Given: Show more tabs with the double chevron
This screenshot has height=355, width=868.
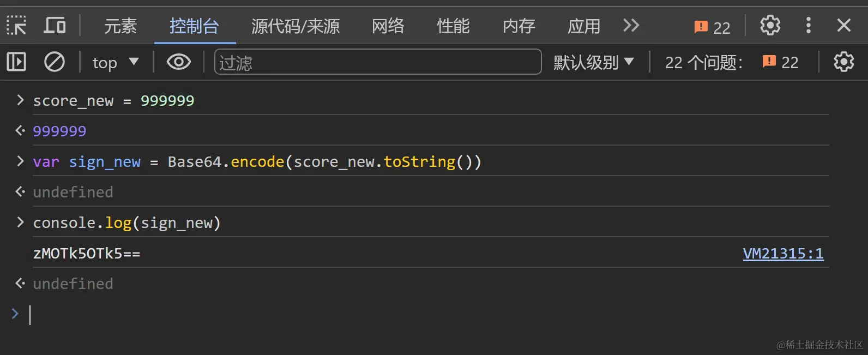Looking at the screenshot, I should [631, 26].
